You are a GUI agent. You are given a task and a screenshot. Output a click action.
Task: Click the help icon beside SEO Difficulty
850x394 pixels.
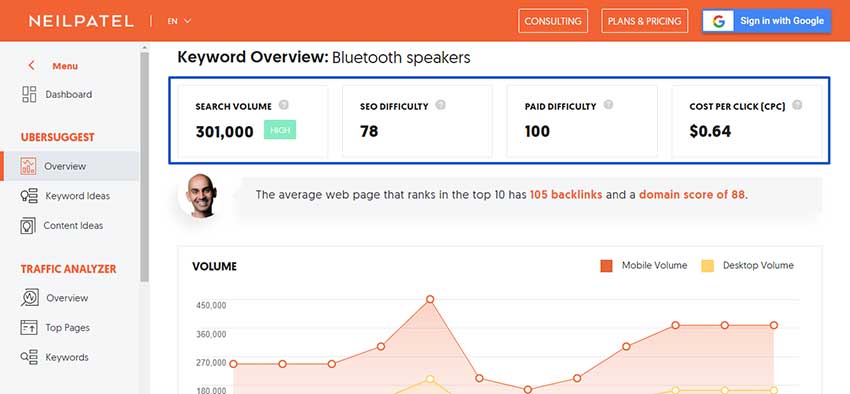tap(440, 105)
